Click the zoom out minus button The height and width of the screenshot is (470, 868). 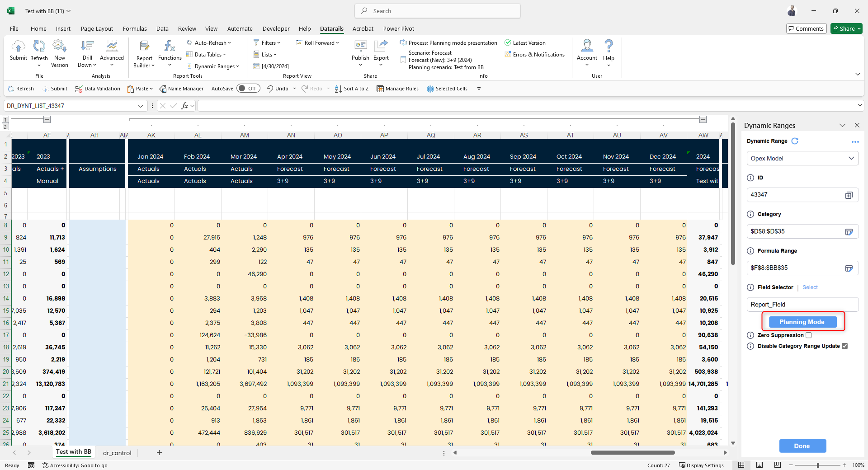791,465
